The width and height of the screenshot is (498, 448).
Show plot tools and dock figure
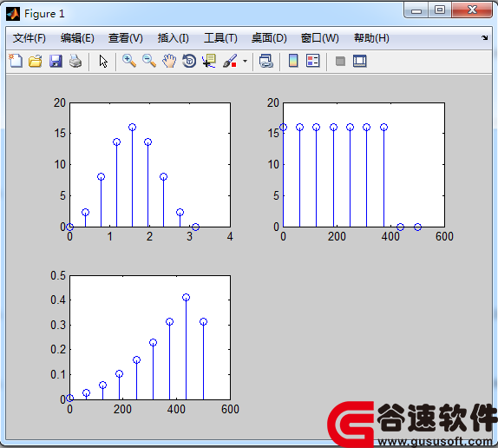tap(360, 61)
